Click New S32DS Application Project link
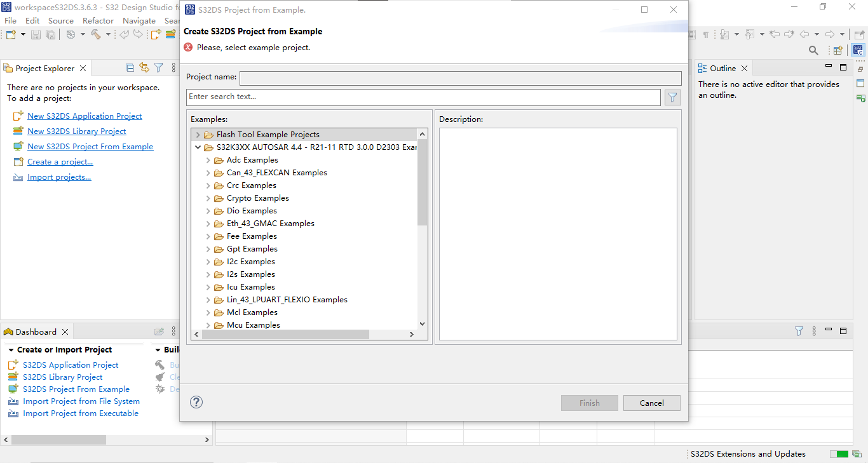The height and width of the screenshot is (463, 868). click(85, 116)
